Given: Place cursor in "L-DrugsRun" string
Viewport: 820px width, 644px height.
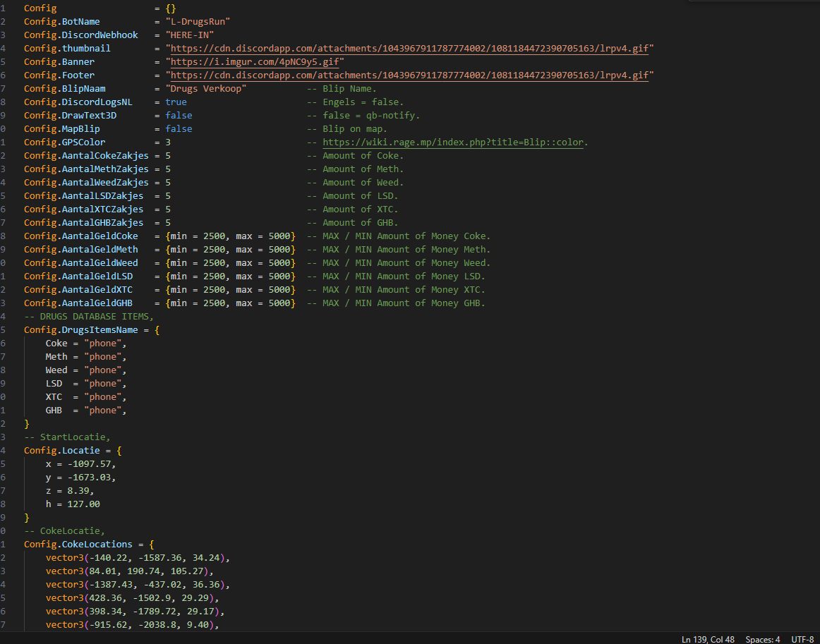Looking at the screenshot, I should (x=198, y=22).
